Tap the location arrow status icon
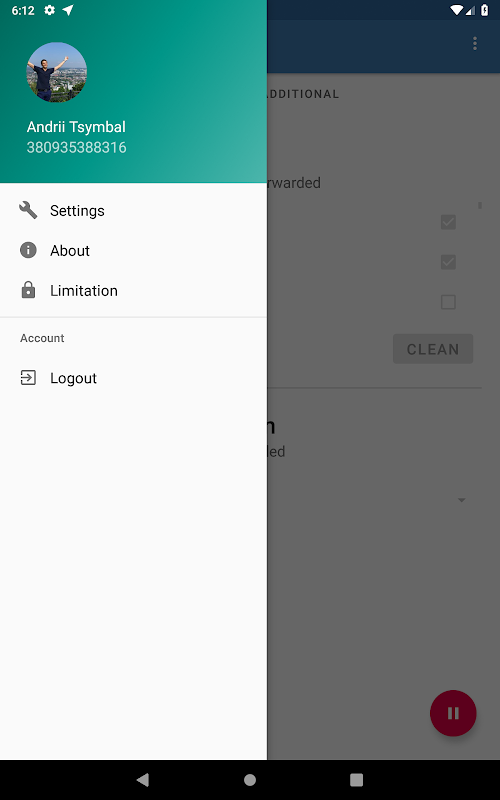Viewport: 500px width, 800px height. pos(68,10)
